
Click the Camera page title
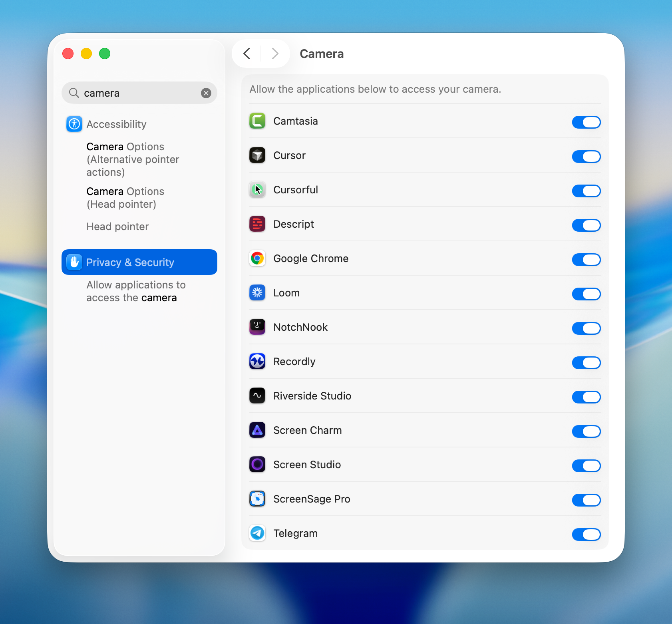[322, 54]
